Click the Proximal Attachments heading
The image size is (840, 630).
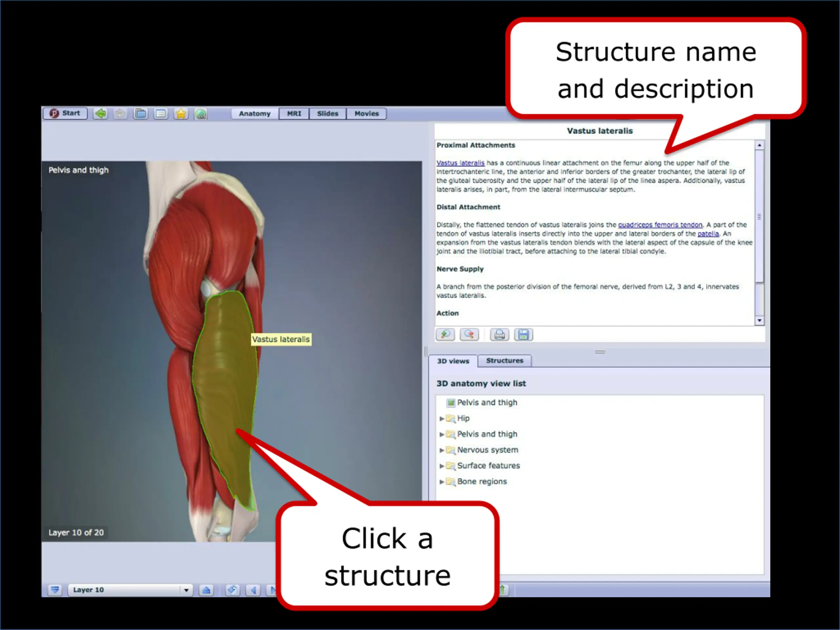tap(475, 145)
